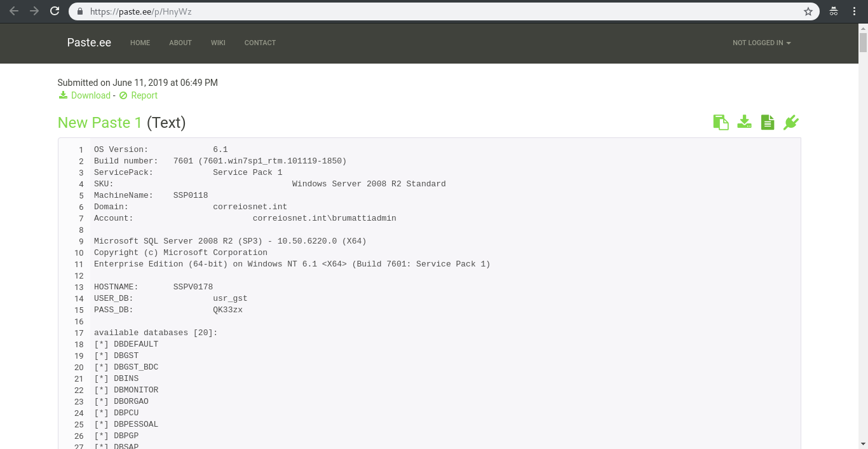Click the 'Microsoft SQL Server 2008 R2 (SP3)' line
This screenshot has width=868, height=449.
(230, 241)
